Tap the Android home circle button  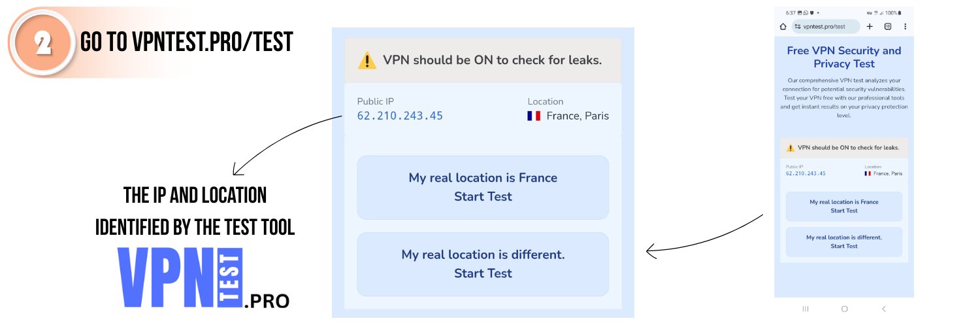844,309
